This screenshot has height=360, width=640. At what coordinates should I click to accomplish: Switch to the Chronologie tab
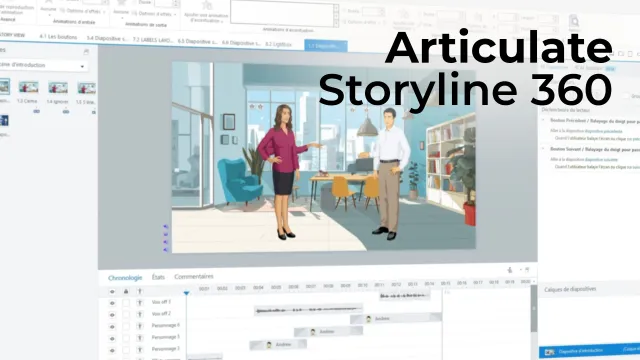pyautogui.click(x=125, y=278)
